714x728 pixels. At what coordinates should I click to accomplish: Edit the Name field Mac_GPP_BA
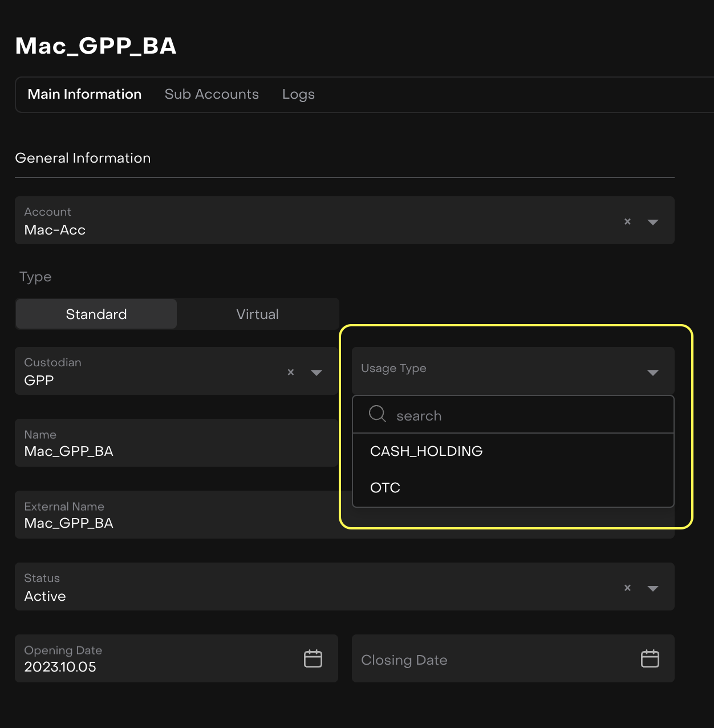pos(171,451)
